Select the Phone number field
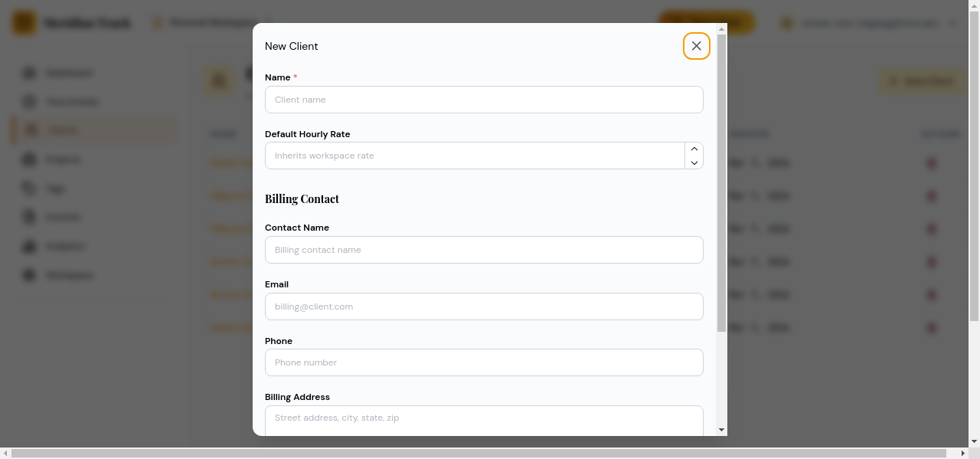Viewport: 980px width, 459px height. tap(484, 362)
